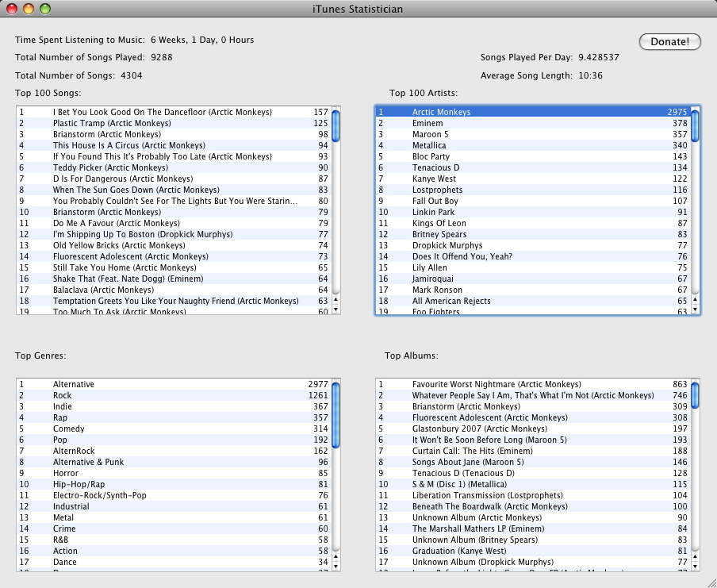
Task: Select artist row 'Fall Out Boy'
Action: pos(533,201)
